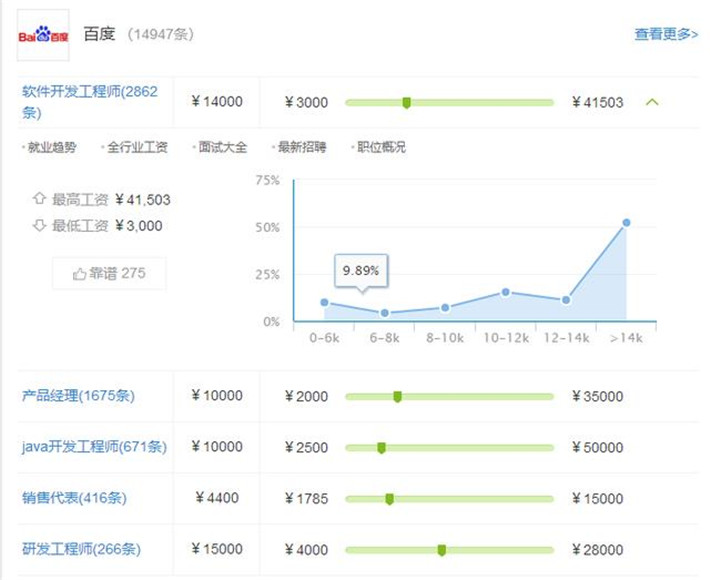Click the java开发工程师(671条) link

tap(94, 447)
